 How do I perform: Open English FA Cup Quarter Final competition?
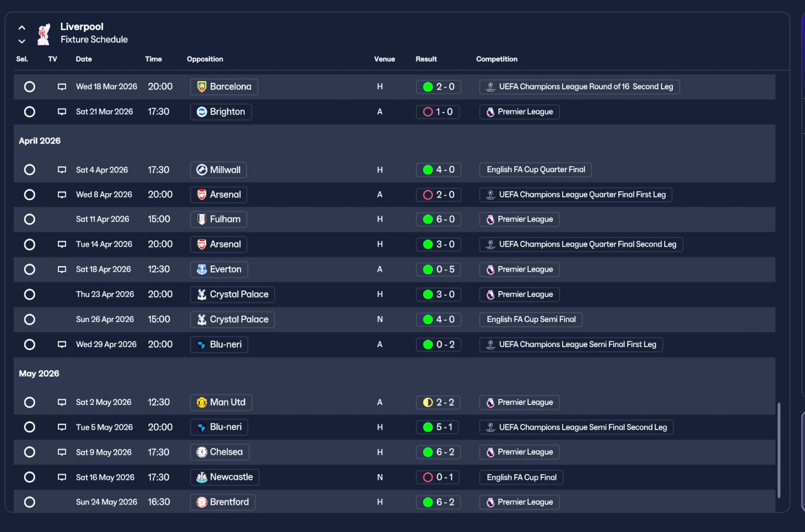pyautogui.click(x=535, y=170)
